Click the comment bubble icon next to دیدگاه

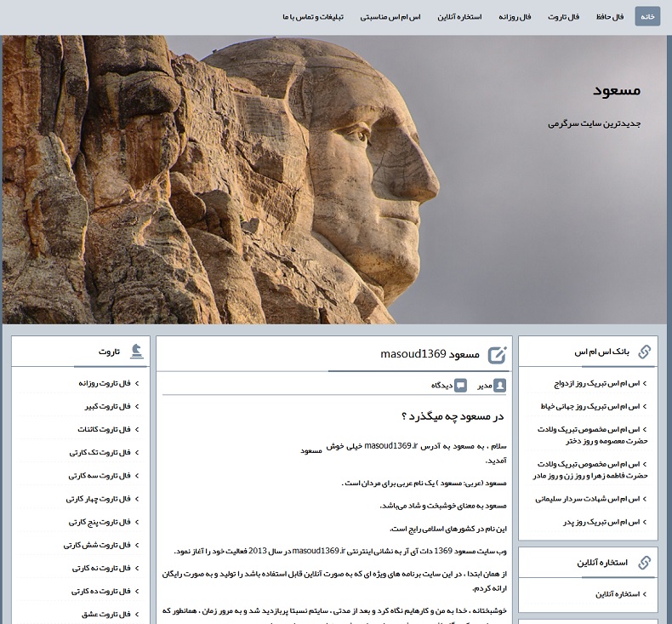(x=461, y=385)
